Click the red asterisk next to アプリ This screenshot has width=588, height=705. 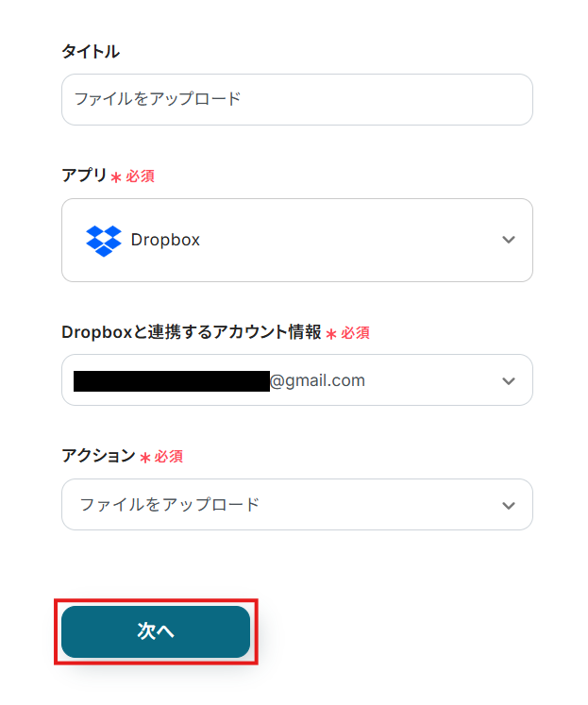(x=116, y=177)
